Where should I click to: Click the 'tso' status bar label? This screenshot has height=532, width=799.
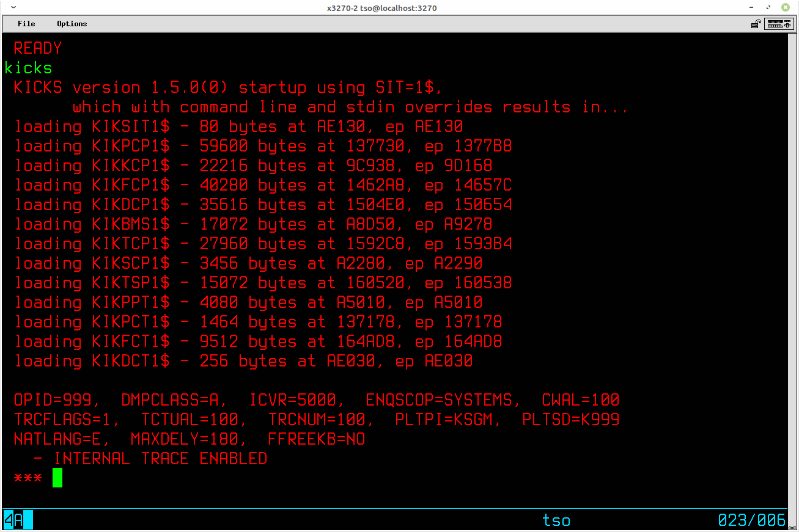pyautogui.click(x=556, y=520)
